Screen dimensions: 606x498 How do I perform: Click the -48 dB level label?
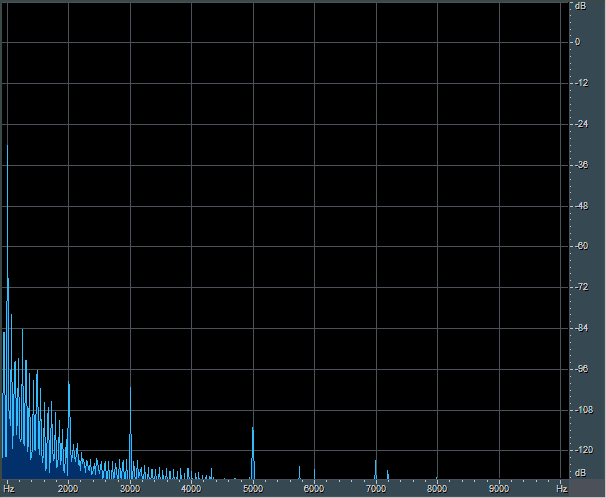coord(581,206)
